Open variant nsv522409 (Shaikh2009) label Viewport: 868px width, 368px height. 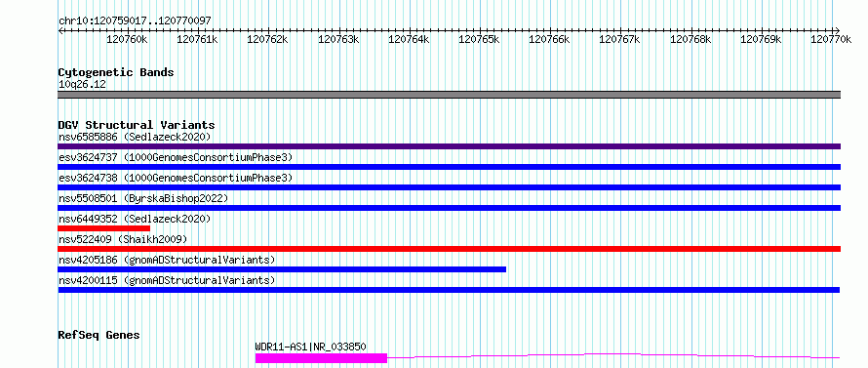[123, 239]
